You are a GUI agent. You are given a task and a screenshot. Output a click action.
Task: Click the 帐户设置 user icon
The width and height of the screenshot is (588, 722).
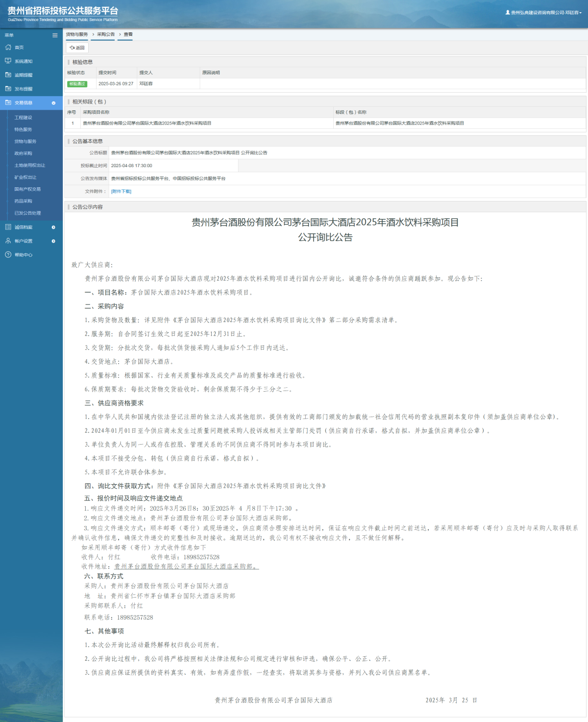(8, 241)
